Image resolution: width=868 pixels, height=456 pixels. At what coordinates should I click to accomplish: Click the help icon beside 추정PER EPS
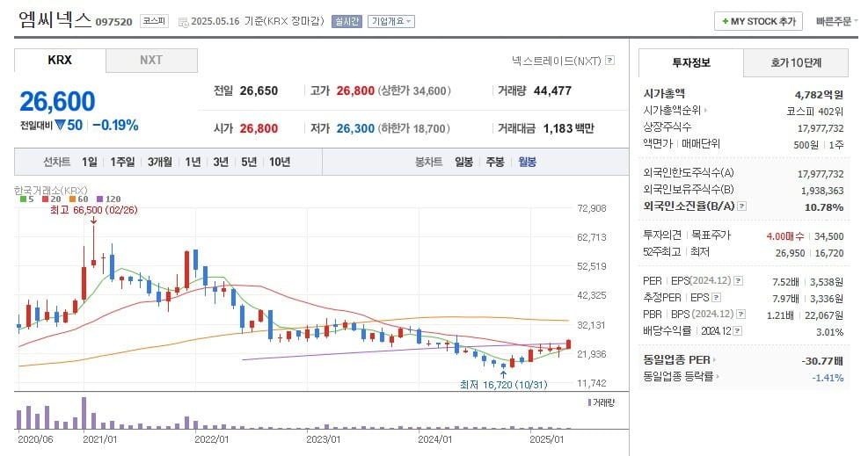(717, 297)
